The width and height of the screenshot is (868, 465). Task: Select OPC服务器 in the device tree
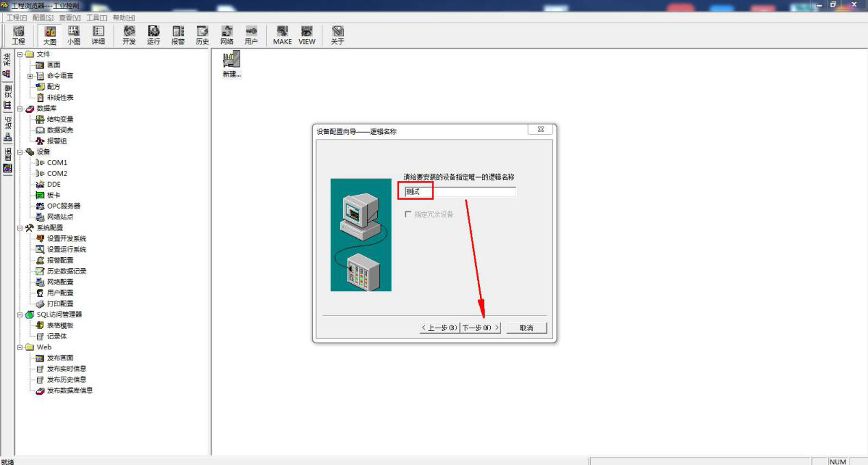(x=64, y=206)
